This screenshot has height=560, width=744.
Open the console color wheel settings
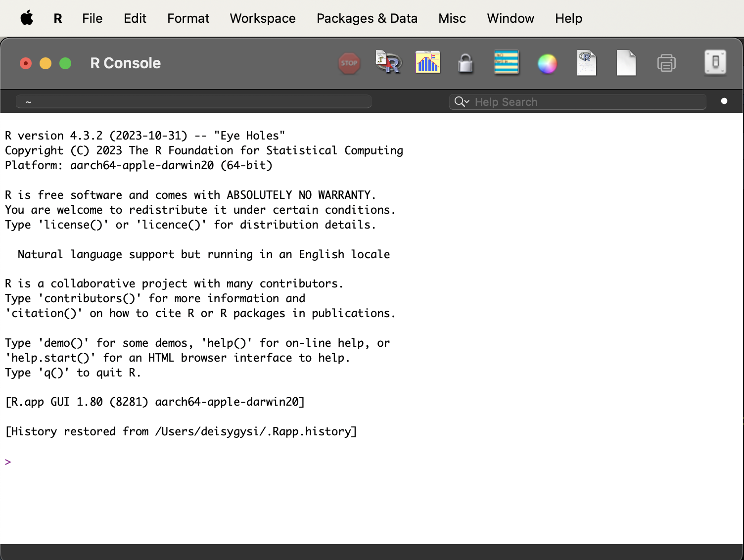tap(547, 64)
